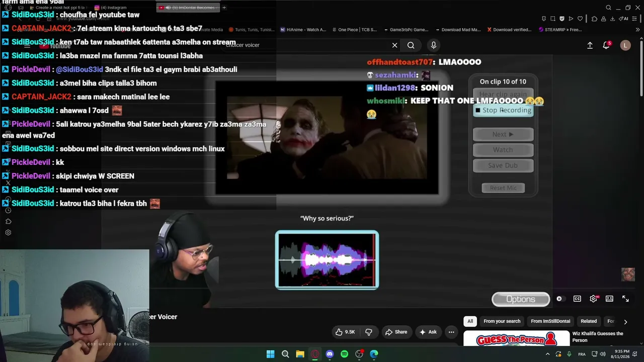Open video player settings gear
The width and height of the screenshot is (644, 362).
[x=593, y=299]
